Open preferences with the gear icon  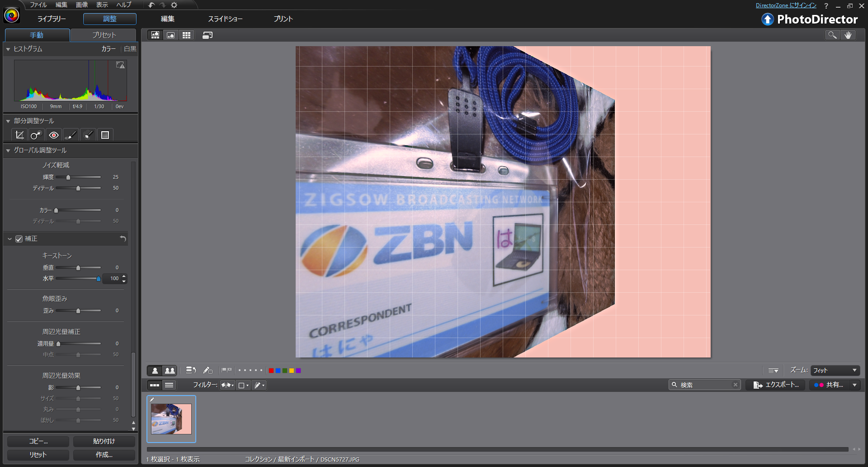[174, 5]
